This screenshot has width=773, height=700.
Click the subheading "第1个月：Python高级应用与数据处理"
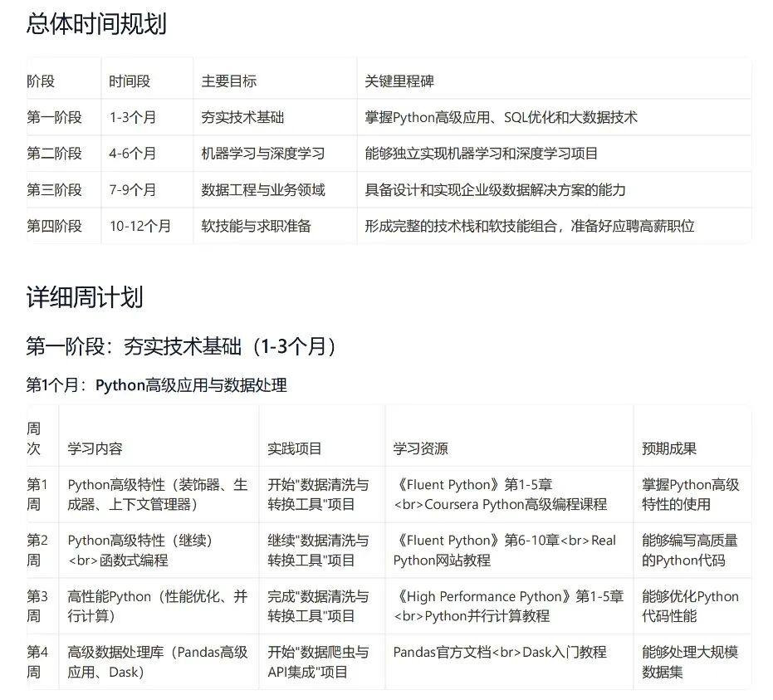(x=156, y=385)
